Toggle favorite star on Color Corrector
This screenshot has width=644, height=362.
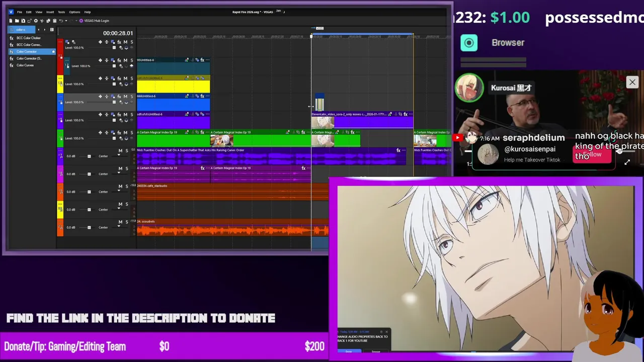(x=53, y=52)
